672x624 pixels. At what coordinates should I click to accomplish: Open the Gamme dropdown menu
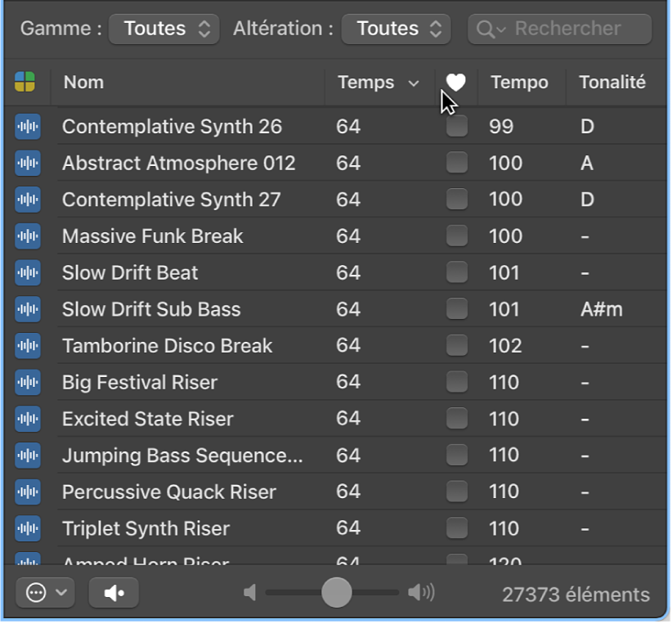(x=164, y=29)
